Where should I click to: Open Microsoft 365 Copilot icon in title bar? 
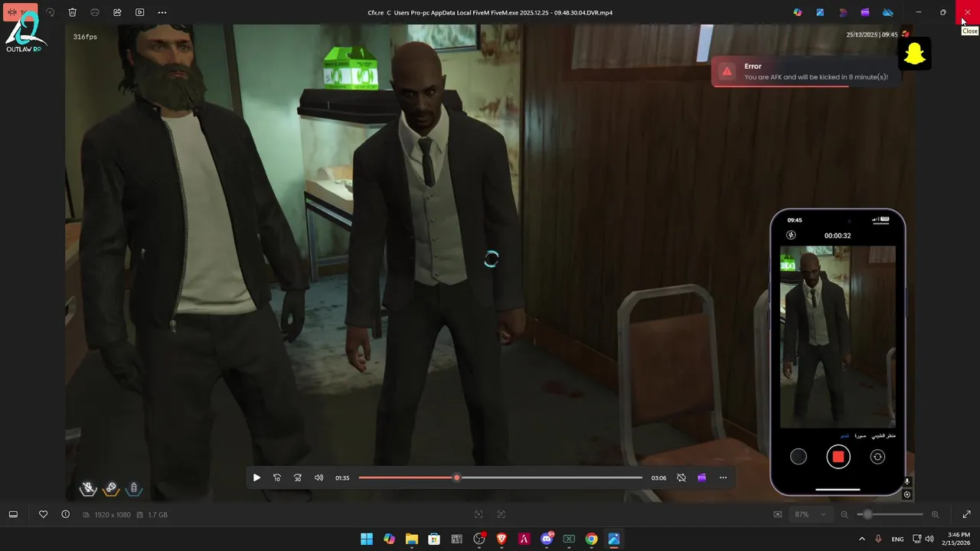798,12
